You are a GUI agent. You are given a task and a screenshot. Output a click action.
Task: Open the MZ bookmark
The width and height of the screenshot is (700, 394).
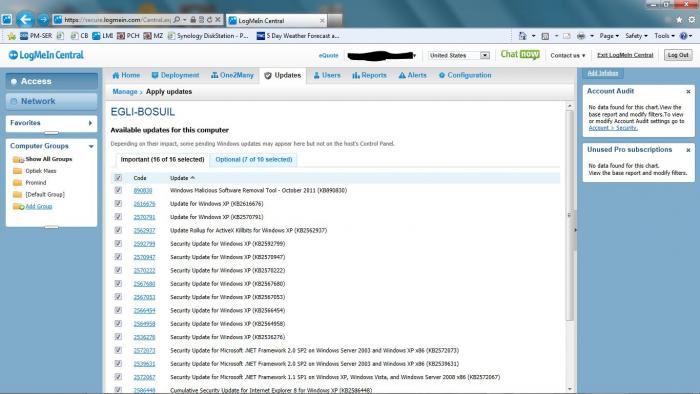point(153,36)
